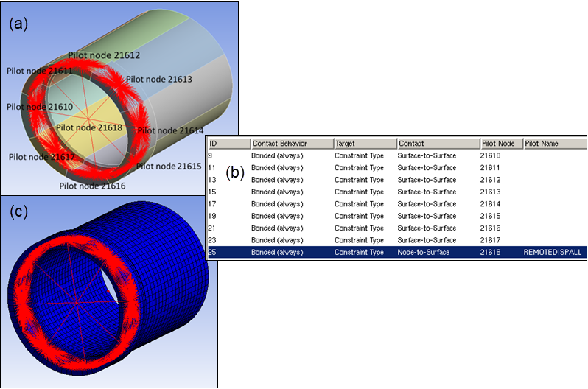
Task: Select table row with ID 17
Action: tap(396, 203)
